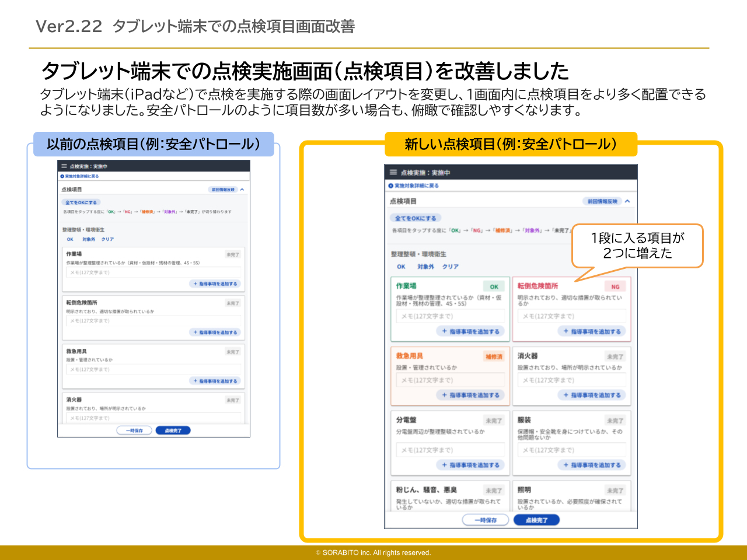Click クリア under 整理整頓・環境衛生 in old layout
747x560 pixels.
107,239
